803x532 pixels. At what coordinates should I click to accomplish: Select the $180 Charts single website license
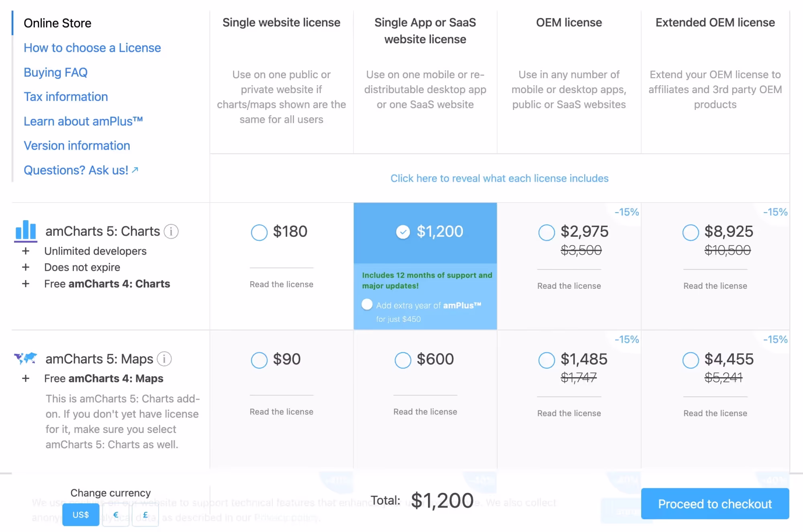pyautogui.click(x=259, y=232)
